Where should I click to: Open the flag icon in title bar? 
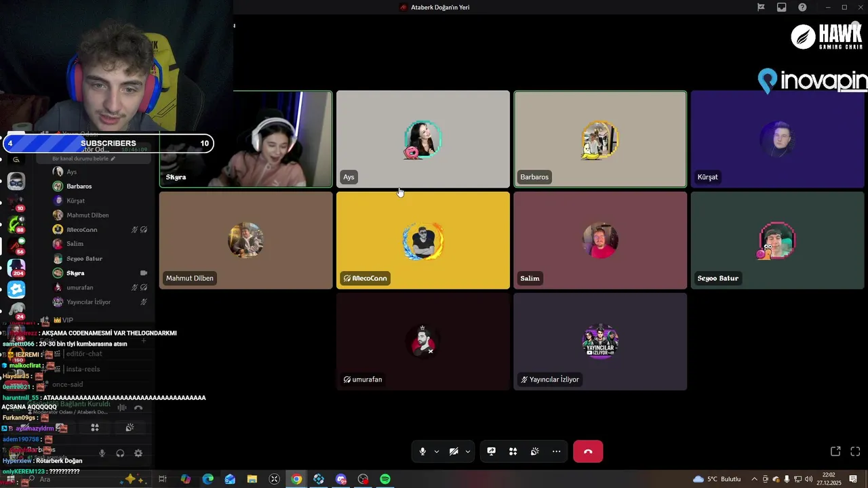click(x=761, y=7)
